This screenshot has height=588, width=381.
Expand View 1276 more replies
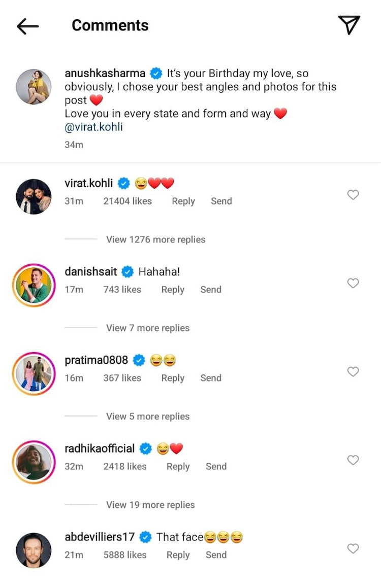coord(155,239)
